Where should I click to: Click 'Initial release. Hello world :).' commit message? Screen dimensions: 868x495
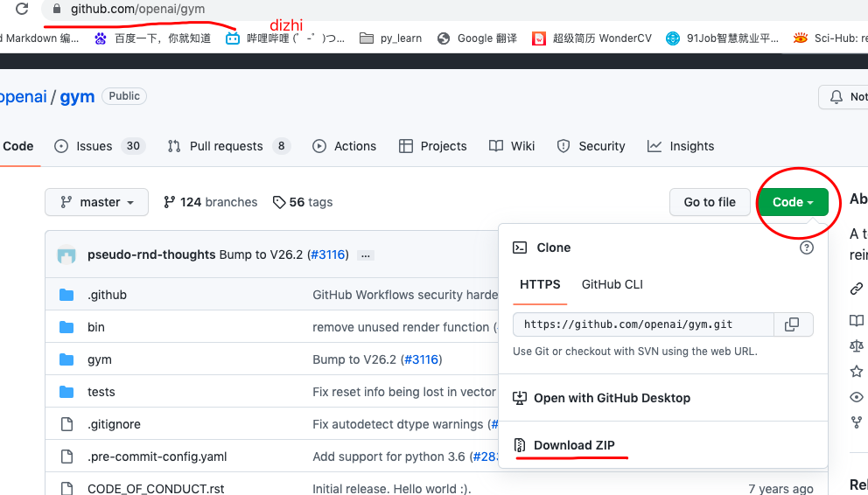(392, 488)
